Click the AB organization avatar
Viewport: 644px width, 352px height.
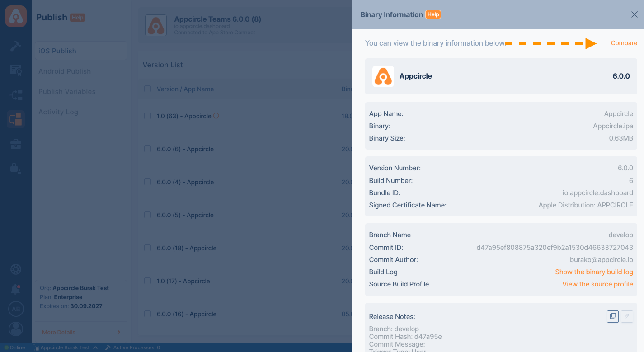16,309
